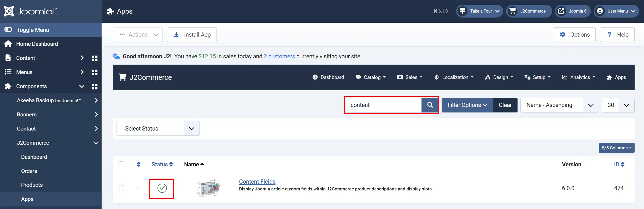Viewport: 644px width, 209px height.
Task: Click the magnifier search button
Action: 430,105
